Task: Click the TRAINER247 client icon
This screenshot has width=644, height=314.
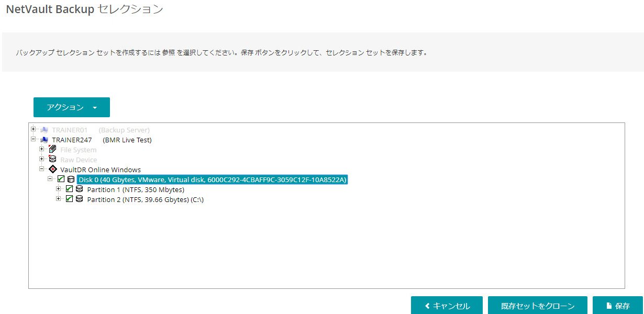Action: (x=44, y=140)
